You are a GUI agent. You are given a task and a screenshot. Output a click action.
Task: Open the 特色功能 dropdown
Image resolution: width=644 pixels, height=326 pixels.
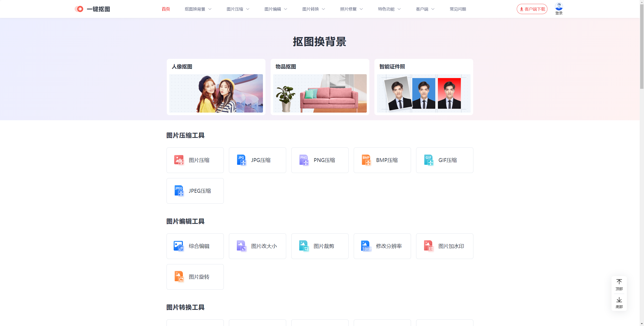(x=389, y=9)
